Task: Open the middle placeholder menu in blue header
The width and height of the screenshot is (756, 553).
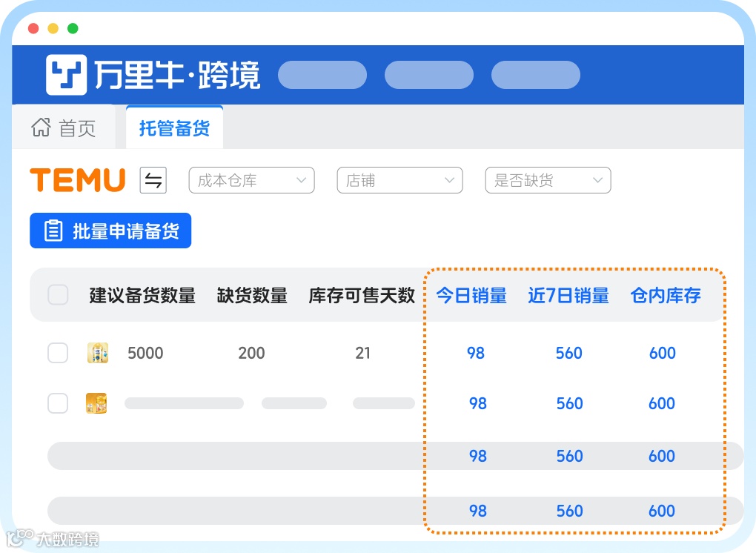Action: 429,75
